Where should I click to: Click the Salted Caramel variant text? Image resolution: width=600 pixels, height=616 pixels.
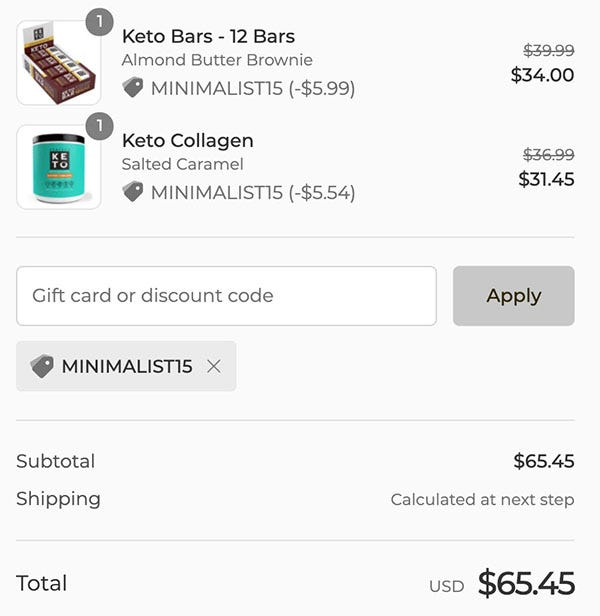pyautogui.click(x=182, y=164)
